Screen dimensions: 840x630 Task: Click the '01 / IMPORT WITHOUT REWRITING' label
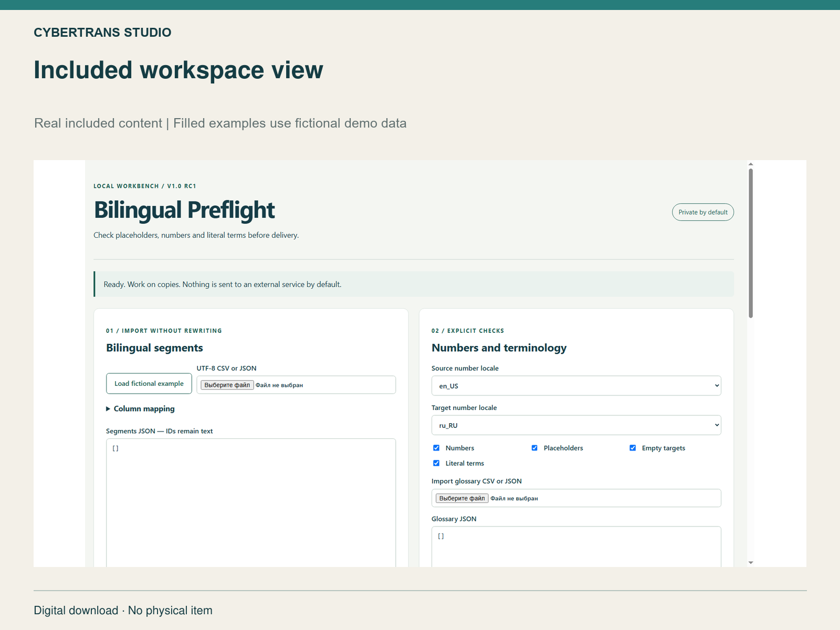(x=164, y=331)
